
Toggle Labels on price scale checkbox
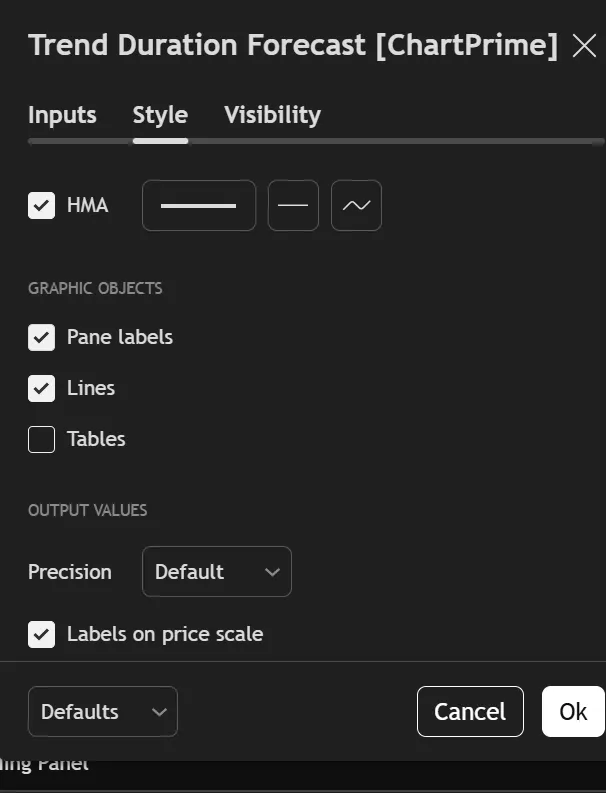click(41, 634)
